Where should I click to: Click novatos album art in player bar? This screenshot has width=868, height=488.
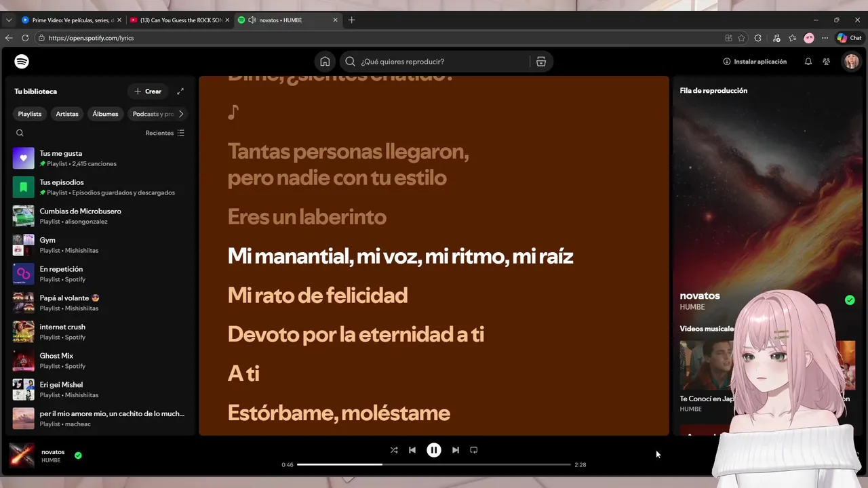tap(22, 455)
